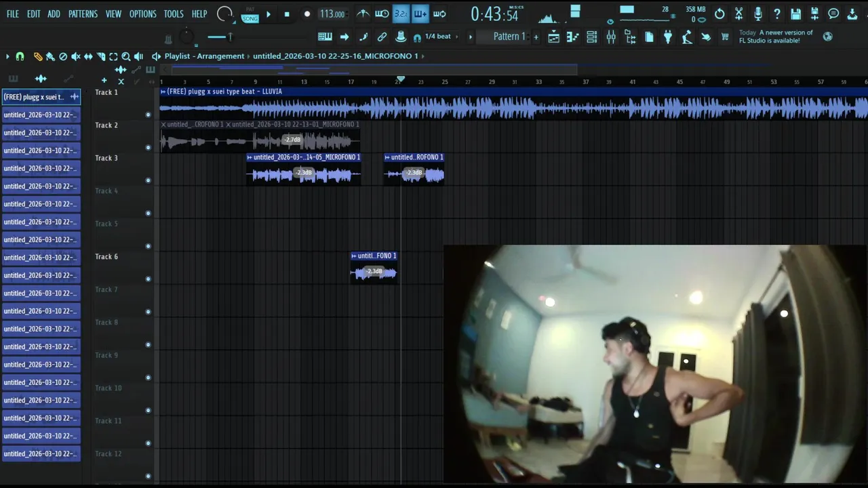The height and width of the screenshot is (488, 868).
Task: Open the ADD menu
Action: coord(54,14)
